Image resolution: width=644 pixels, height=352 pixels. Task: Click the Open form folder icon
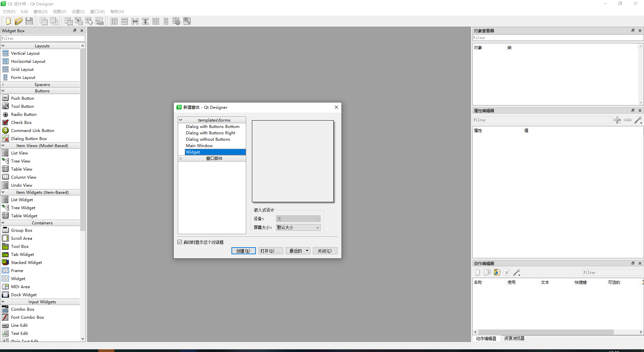point(19,21)
